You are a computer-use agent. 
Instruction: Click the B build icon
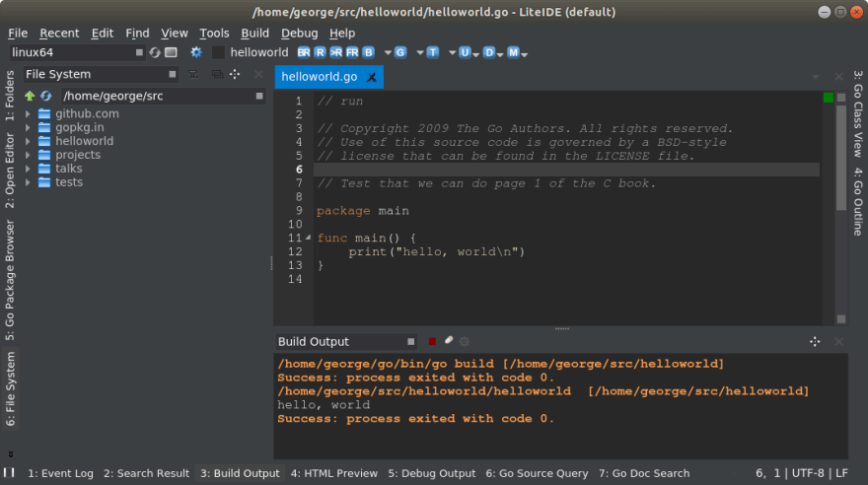[x=368, y=52]
